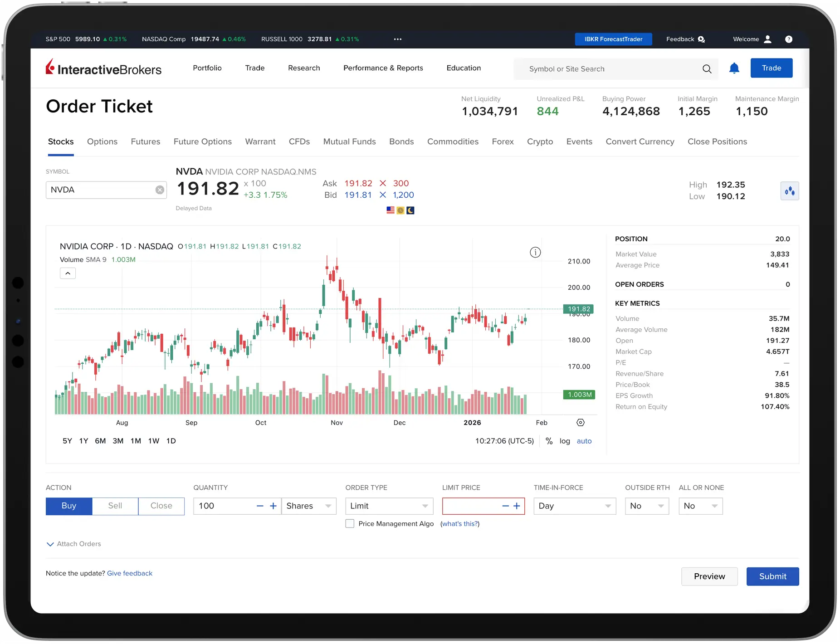Screen dimensions: 840x644
Task: Set chart range to 1M
Action: (136, 441)
